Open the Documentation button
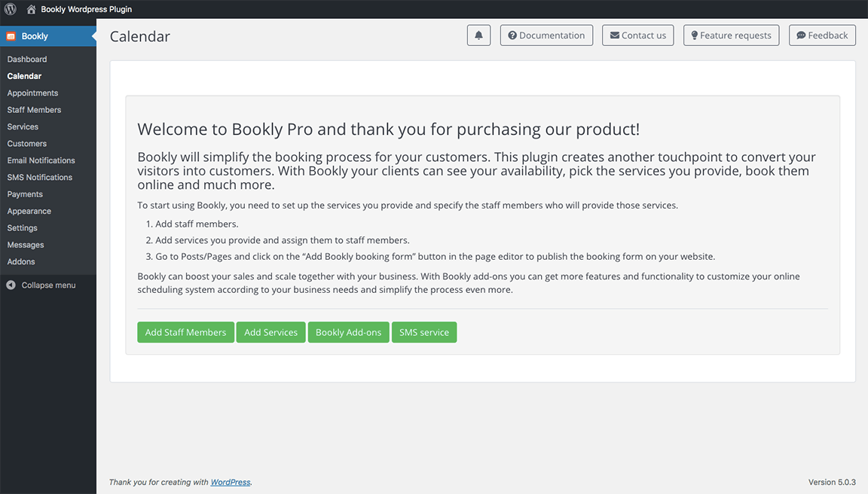This screenshot has width=868, height=494. [x=546, y=35]
